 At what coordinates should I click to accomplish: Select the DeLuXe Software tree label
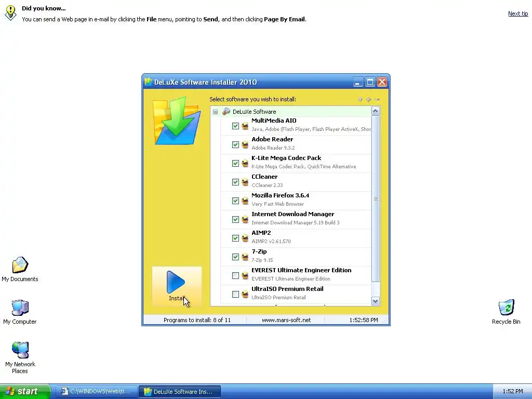254,112
